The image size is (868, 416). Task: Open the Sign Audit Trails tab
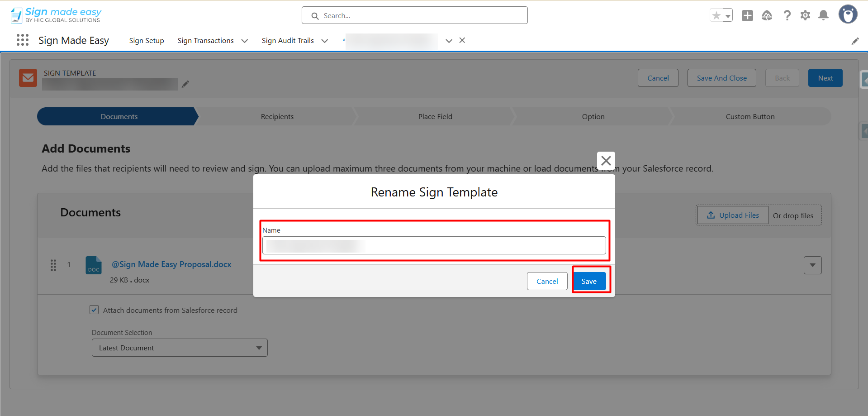click(x=288, y=41)
